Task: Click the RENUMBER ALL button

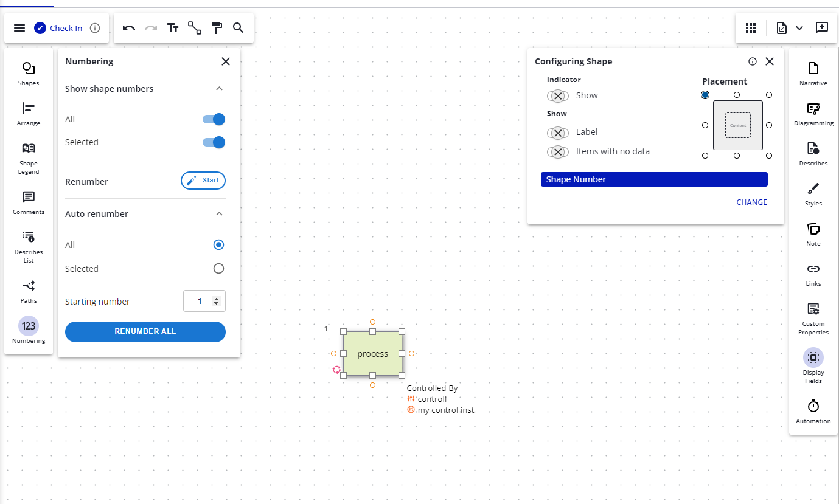Action: pyautogui.click(x=145, y=331)
